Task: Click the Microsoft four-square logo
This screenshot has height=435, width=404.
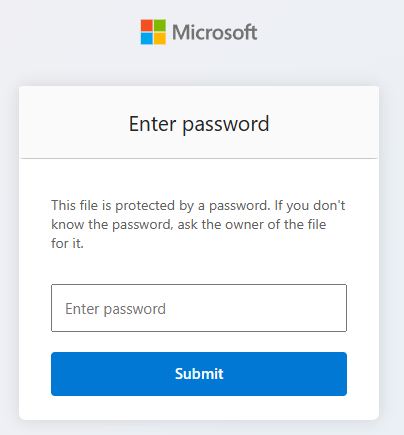Action: pyautogui.click(x=153, y=32)
